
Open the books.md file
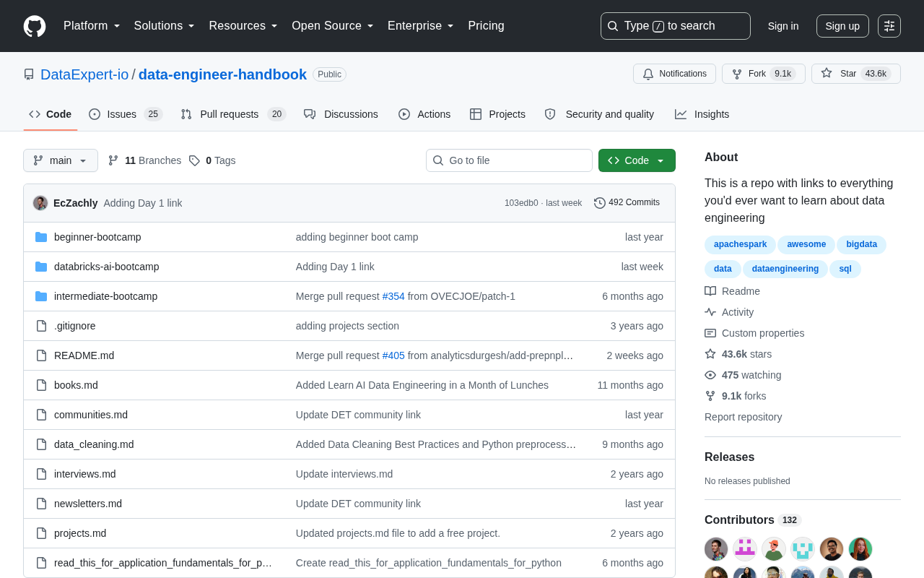pos(76,385)
